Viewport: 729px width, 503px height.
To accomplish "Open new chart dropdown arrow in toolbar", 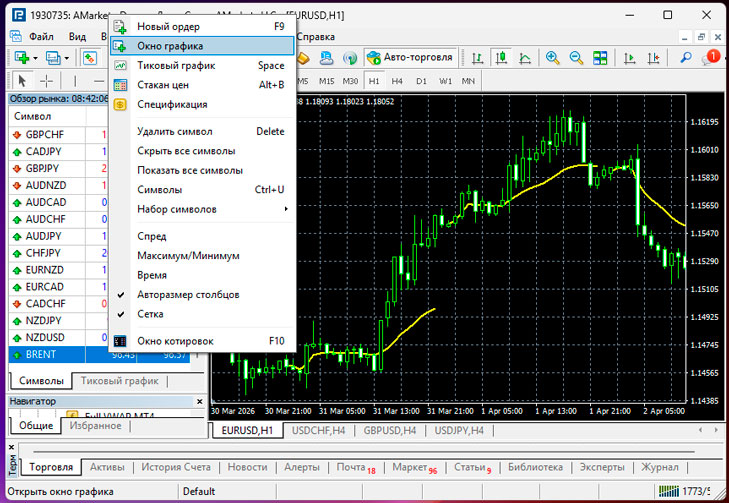I will pos(36,58).
